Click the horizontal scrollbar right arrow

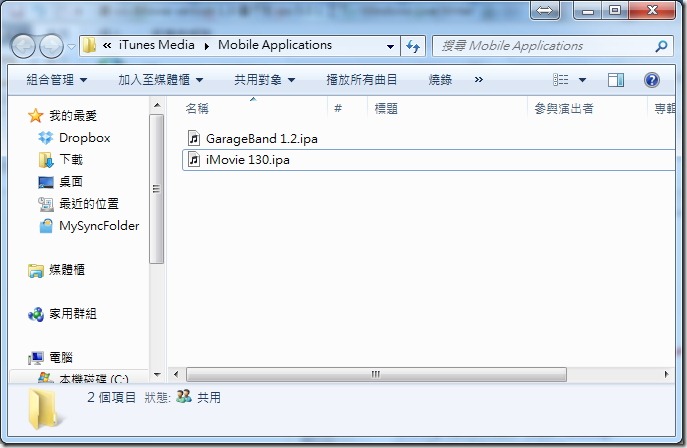point(666,374)
